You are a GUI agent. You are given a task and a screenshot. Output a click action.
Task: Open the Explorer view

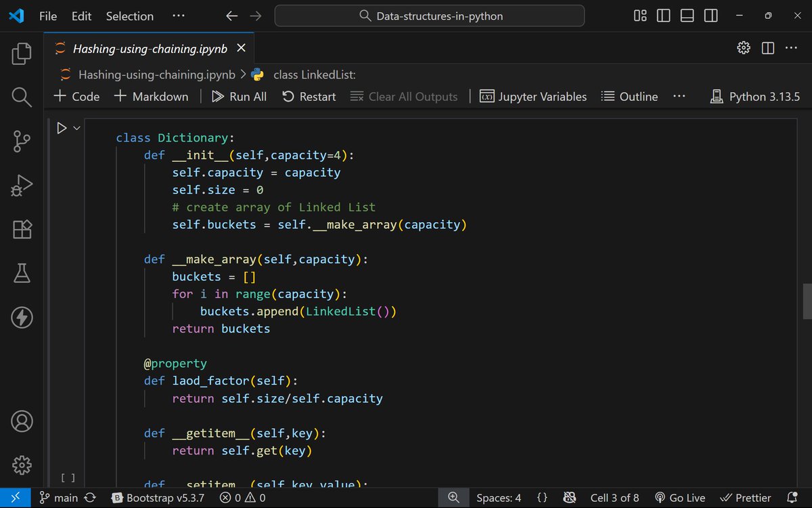click(x=21, y=53)
